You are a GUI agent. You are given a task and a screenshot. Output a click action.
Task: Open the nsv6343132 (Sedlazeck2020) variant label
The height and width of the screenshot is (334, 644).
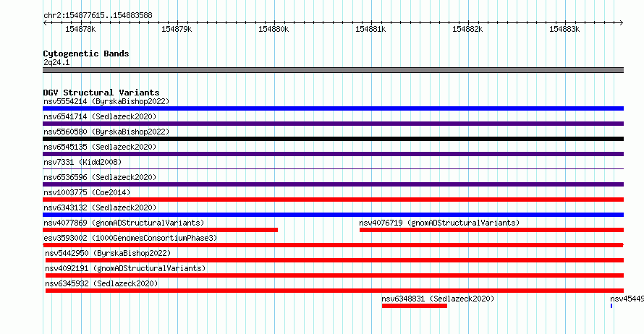[x=100, y=207]
